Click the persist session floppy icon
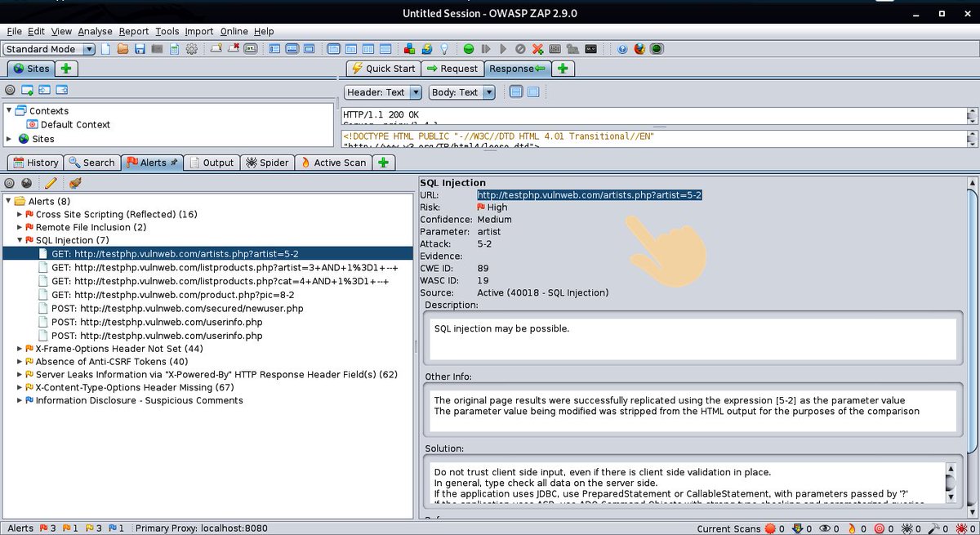 140,49
